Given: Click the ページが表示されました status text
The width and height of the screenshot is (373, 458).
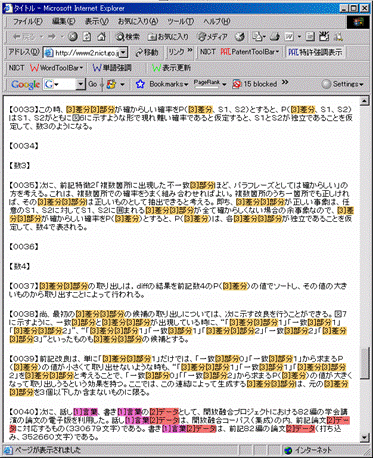Looking at the screenshot, I should pyautogui.click(x=47, y=450).
